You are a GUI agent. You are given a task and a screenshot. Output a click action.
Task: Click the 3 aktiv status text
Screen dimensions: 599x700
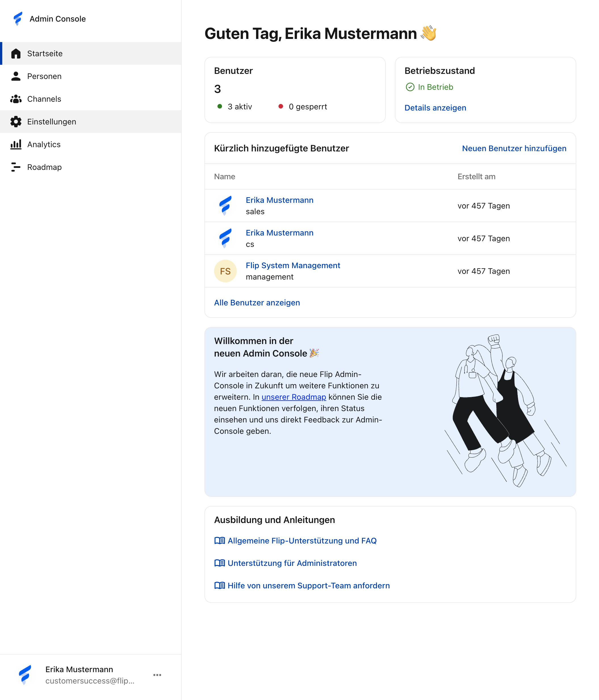coord(240,107)
